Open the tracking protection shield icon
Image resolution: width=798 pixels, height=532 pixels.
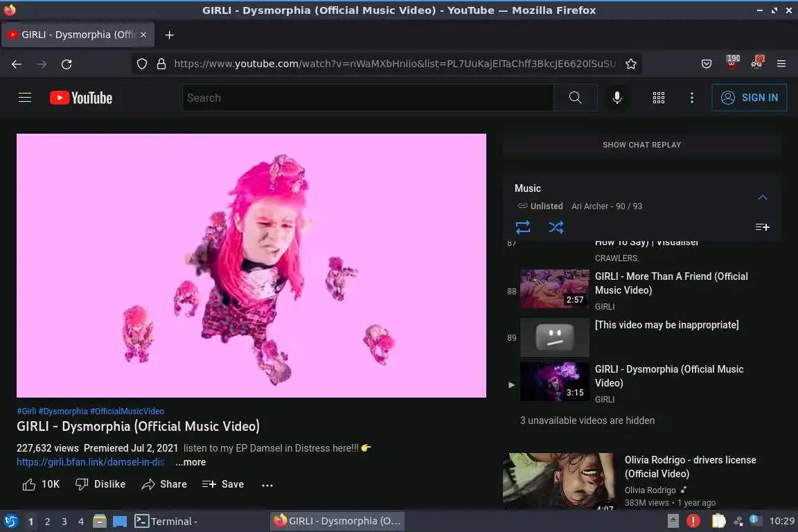[142, 64]
